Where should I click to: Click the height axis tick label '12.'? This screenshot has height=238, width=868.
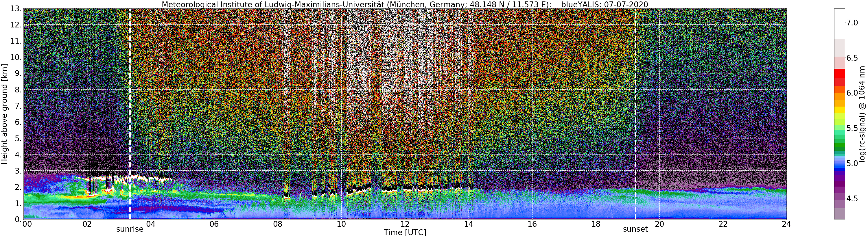16,25
